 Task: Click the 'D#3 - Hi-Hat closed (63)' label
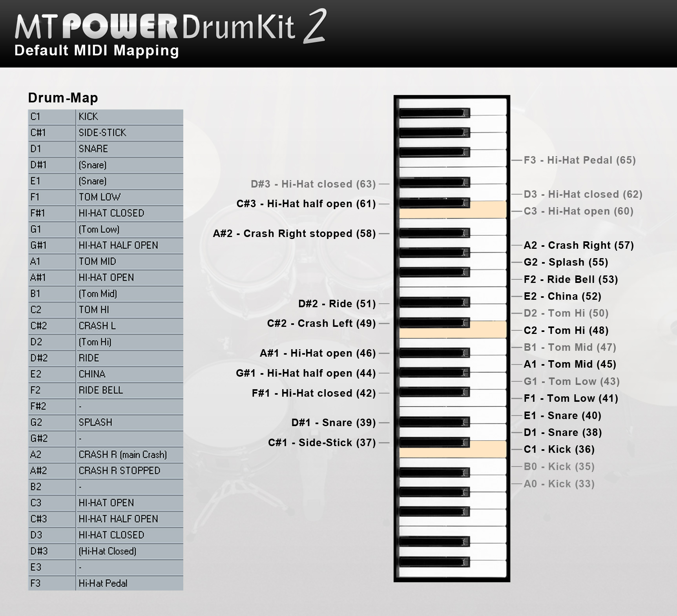[313, 184]
